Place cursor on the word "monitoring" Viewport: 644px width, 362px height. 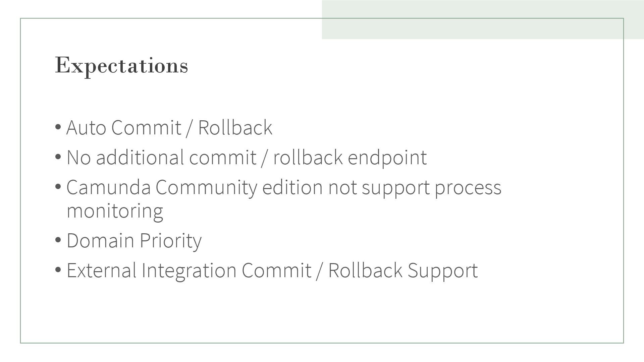(115, 211)
